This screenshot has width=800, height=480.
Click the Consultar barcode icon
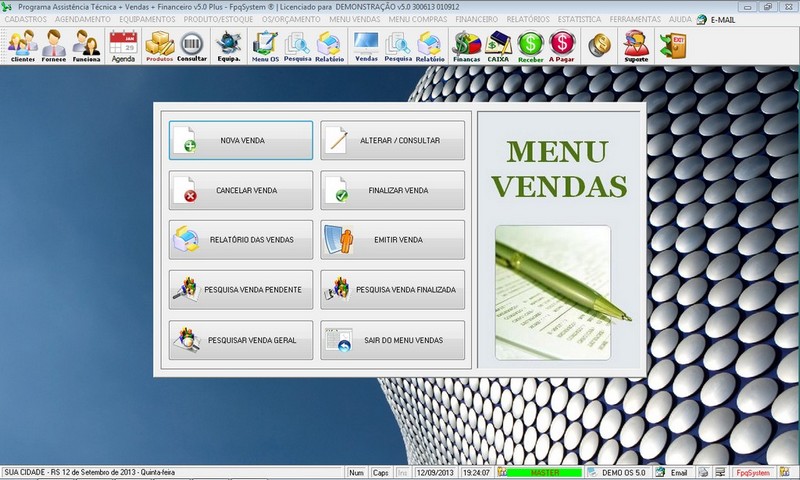192,46
